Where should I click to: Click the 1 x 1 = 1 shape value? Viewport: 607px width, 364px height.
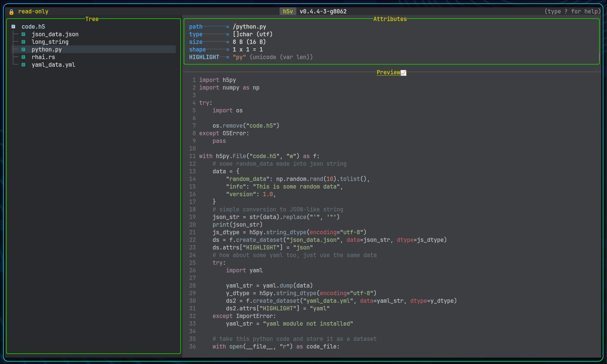248,49
